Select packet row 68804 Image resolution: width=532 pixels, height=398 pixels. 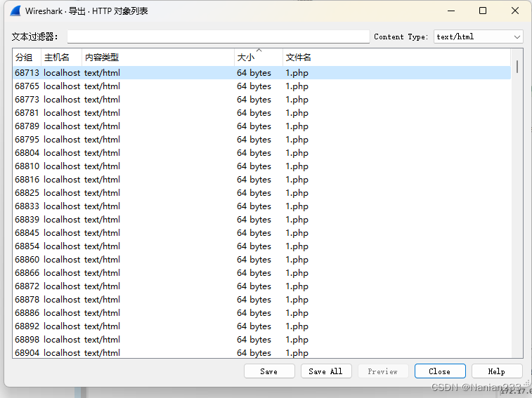[x=261, y=153]
